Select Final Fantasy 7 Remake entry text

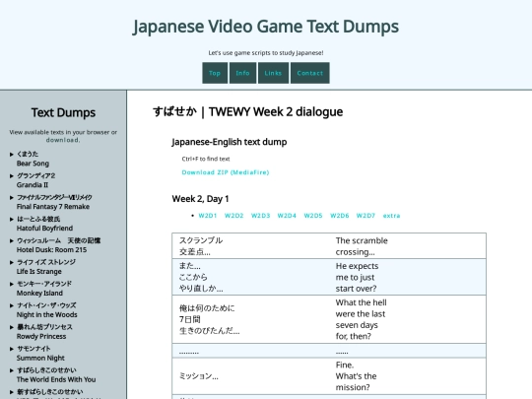pos(53,207)
